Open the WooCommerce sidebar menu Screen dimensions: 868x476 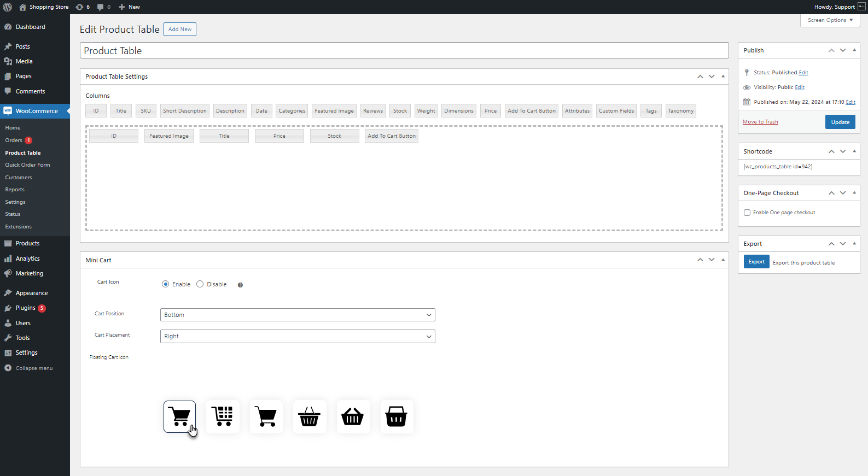click(x=35, y=111)
